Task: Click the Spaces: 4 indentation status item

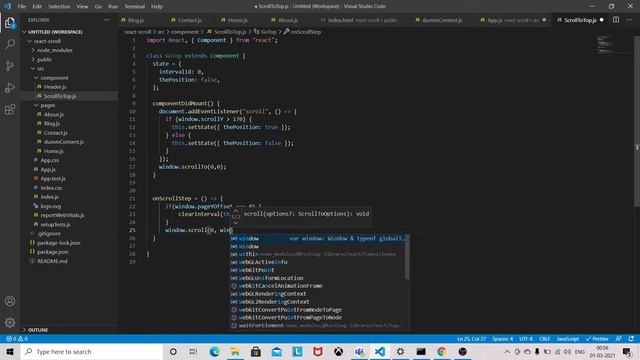Action: click(502, 339)
